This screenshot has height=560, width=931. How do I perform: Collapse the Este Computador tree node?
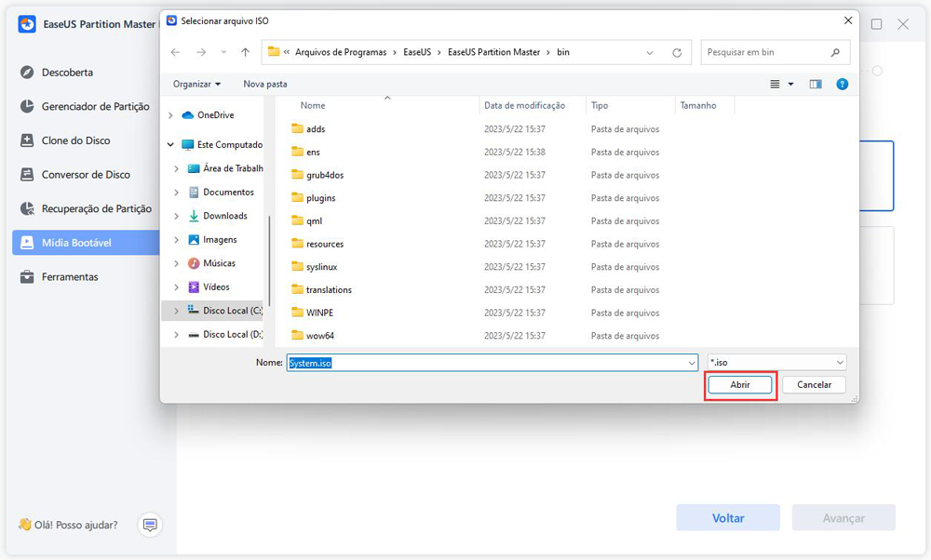click(x=170, y=145)
